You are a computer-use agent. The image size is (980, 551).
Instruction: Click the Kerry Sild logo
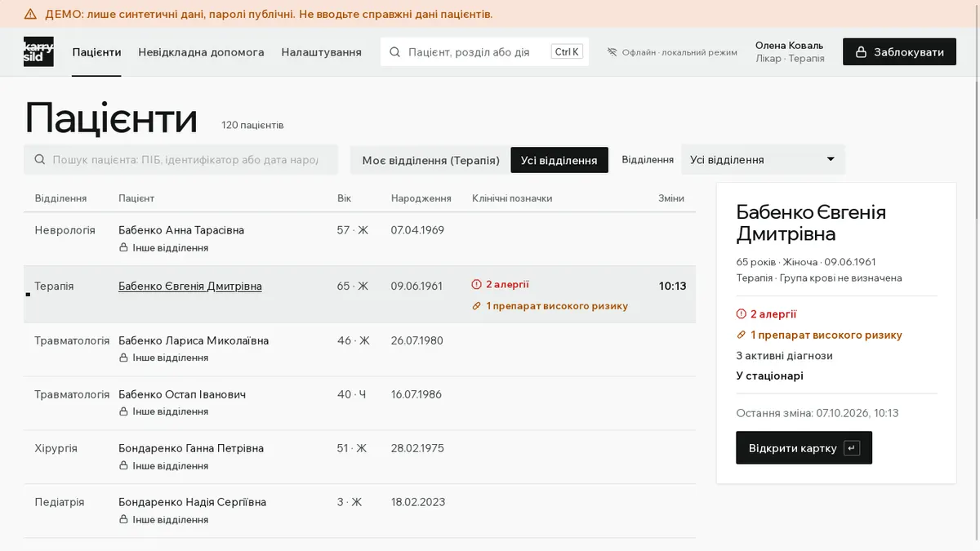coord(38,51)
